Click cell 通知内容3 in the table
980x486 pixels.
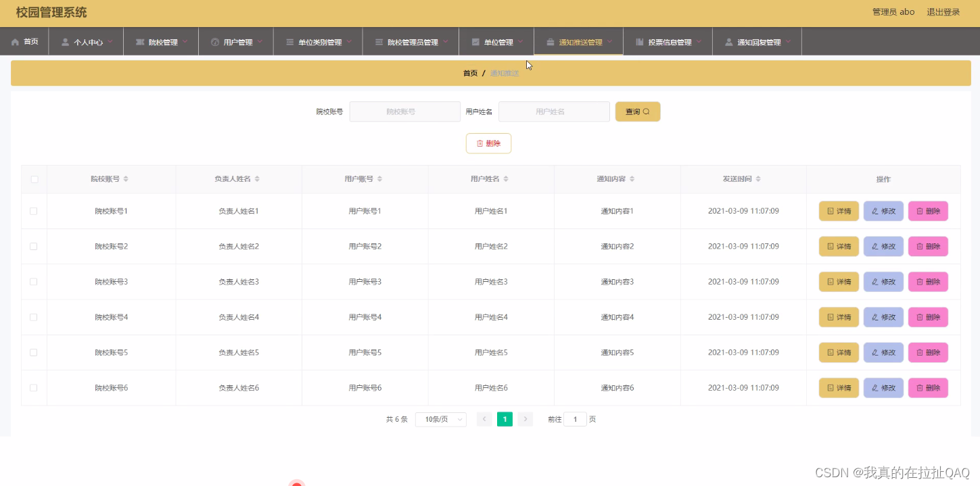click(617, 282)
